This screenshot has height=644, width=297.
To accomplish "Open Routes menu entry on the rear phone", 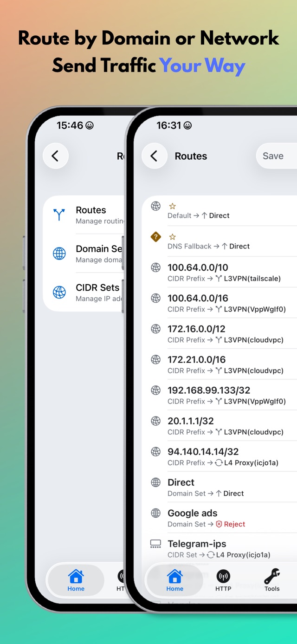I will (x=84, y=215).
